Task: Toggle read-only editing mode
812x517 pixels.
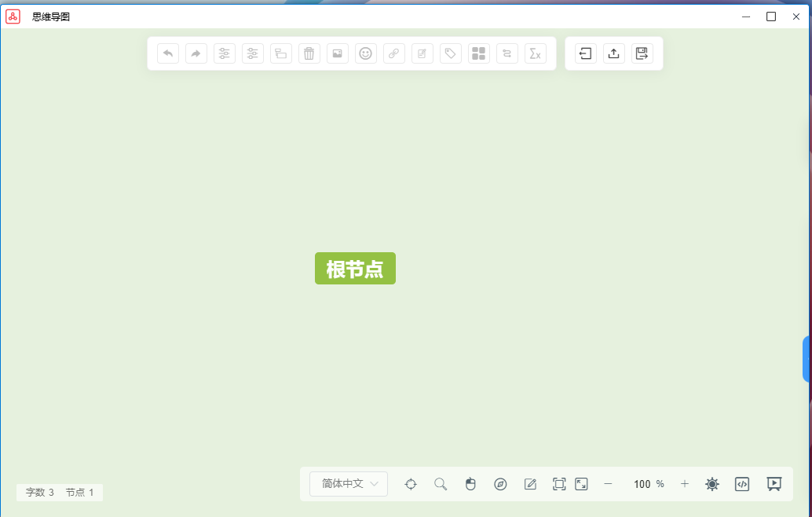Action: point(530,484)
